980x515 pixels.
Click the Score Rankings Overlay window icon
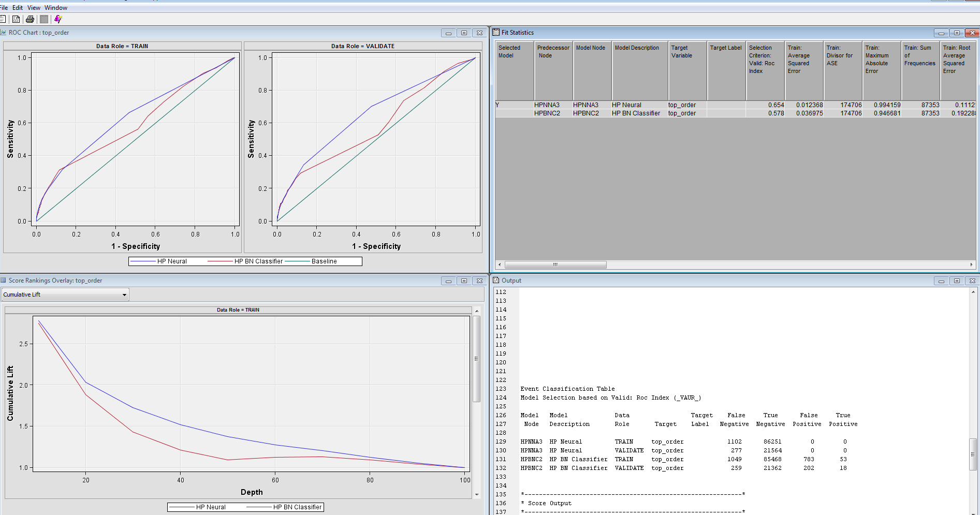point(4,280)
